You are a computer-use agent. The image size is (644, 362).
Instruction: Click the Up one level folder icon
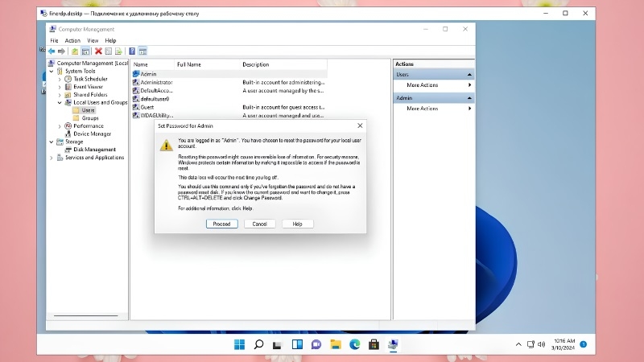pyautogui.click(x=75, y=51)
